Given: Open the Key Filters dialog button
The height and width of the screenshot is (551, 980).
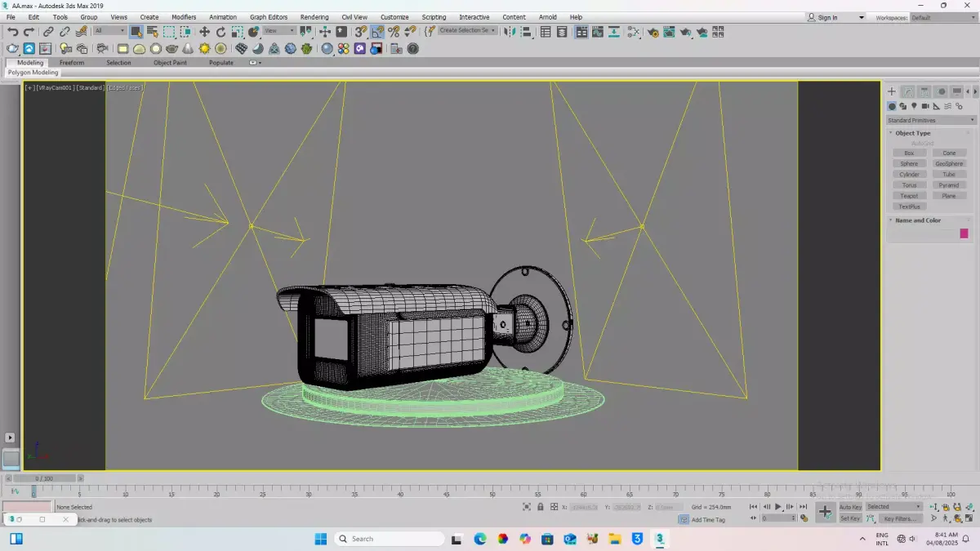Looking at the screenshot, I should pyautogui.click(x=899, y=518).
